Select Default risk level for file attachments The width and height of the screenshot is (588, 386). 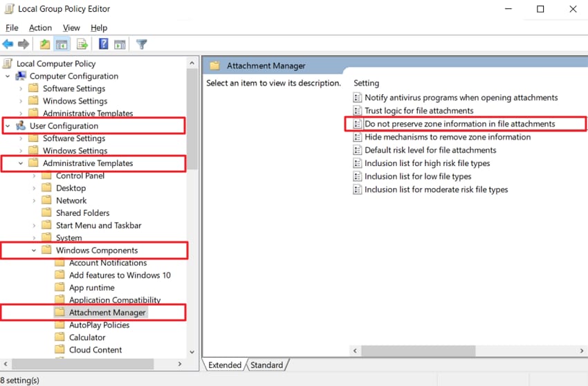pos(430,150)
